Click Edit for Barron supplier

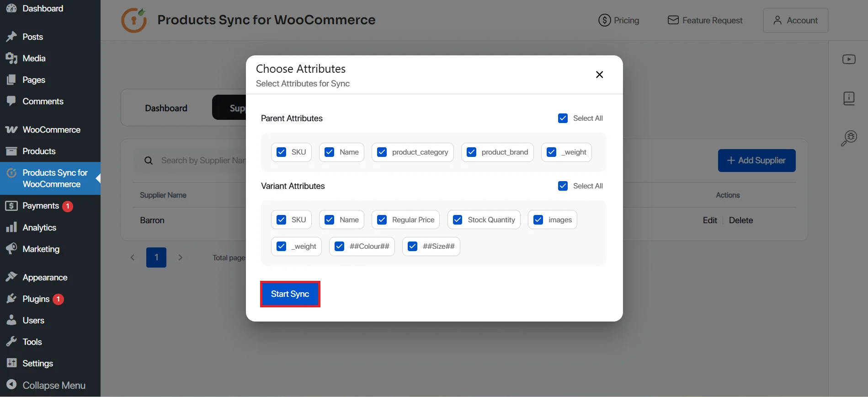710,220
